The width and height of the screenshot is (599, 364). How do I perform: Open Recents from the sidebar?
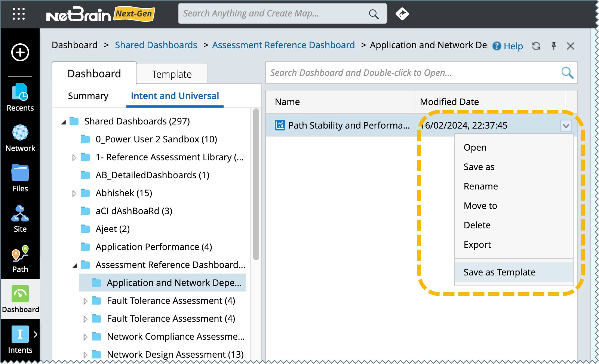coord(20,97)
